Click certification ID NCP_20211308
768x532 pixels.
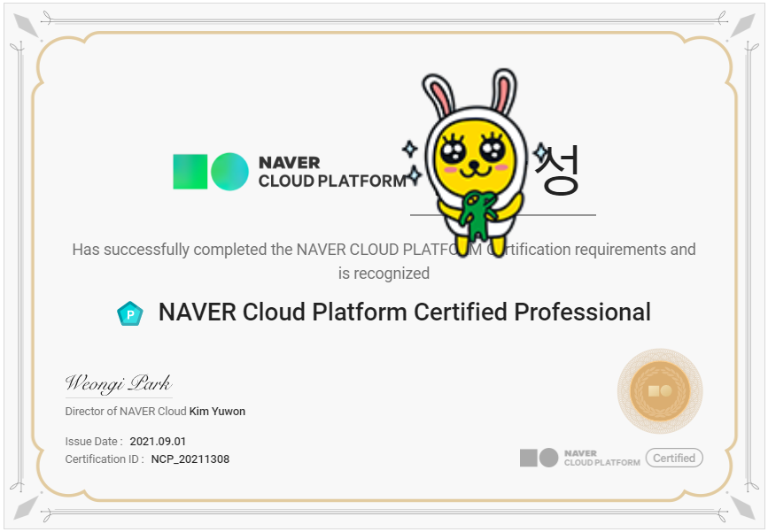tap(190, 459)
